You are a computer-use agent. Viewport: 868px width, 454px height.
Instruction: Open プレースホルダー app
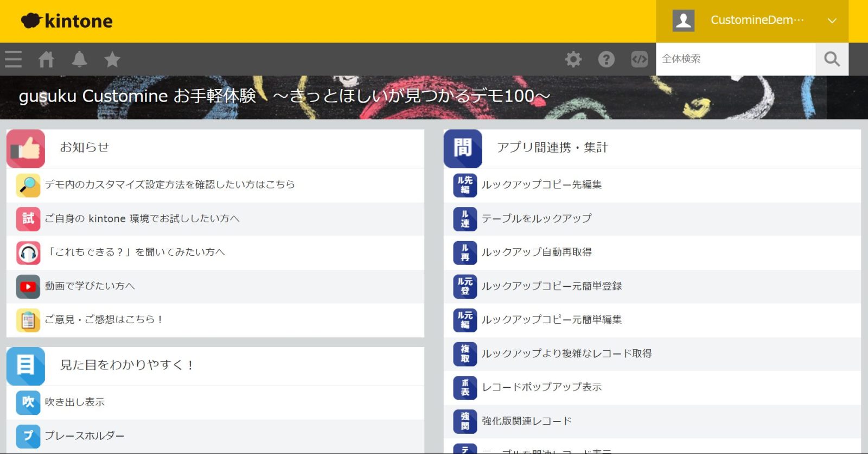point(85,436)
